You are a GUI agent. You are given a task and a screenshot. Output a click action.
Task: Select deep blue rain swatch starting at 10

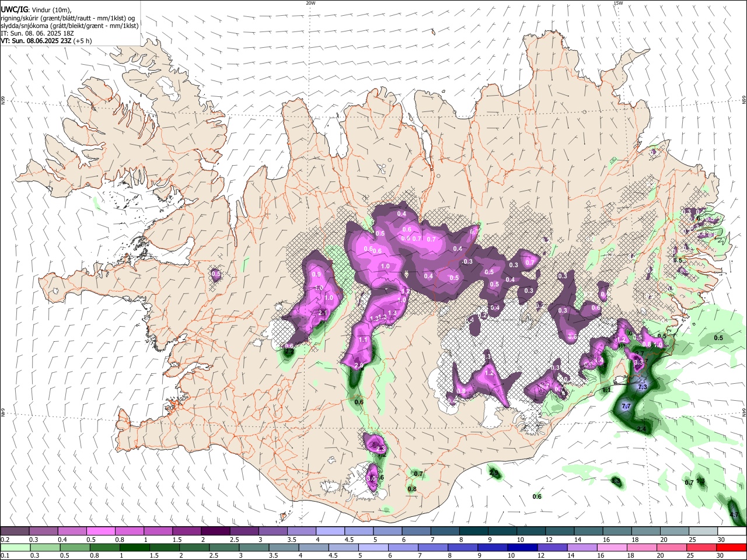[x=522, y=547]
